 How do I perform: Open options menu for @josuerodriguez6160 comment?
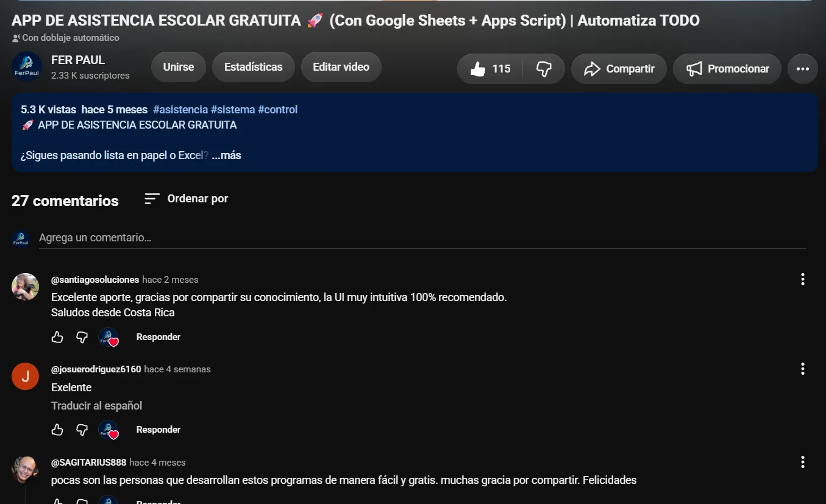803,369
